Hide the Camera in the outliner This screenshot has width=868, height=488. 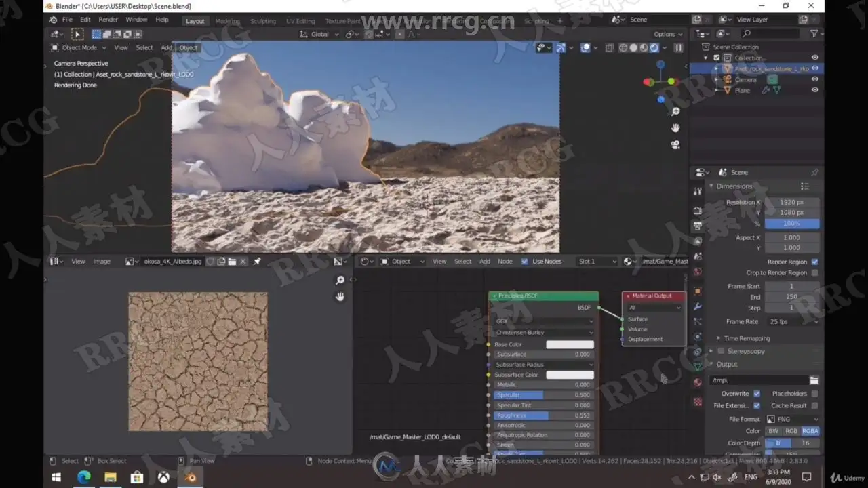[815, 79]
